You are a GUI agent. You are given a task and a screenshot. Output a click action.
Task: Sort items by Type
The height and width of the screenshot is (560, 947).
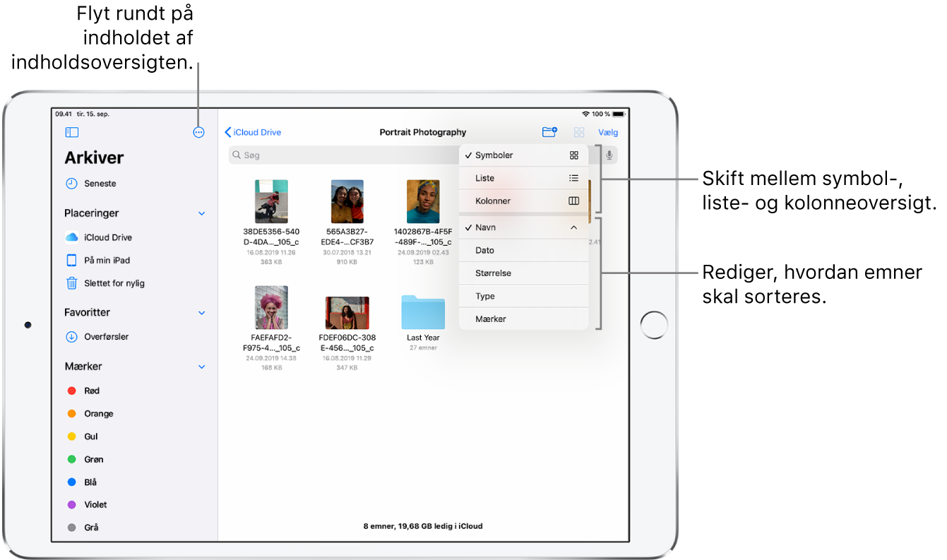click(523, 296)
